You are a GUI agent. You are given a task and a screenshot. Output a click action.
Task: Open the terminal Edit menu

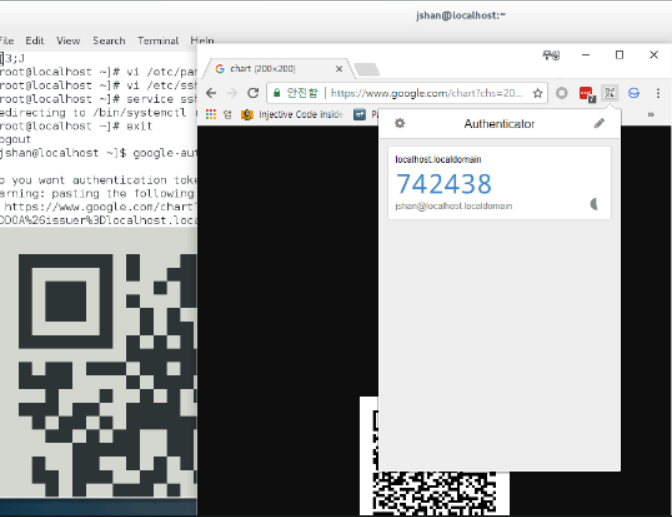(x=34, y=41)
